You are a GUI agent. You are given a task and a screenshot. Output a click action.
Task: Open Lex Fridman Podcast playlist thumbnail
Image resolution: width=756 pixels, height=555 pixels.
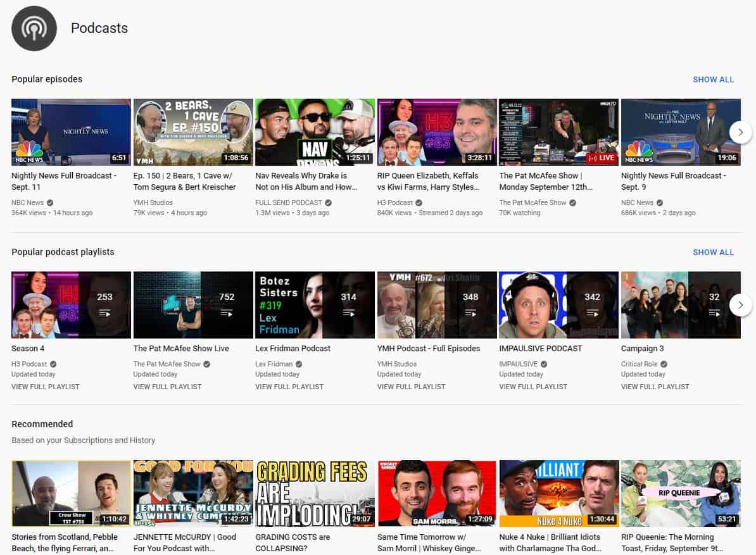(x=315, y=305)
